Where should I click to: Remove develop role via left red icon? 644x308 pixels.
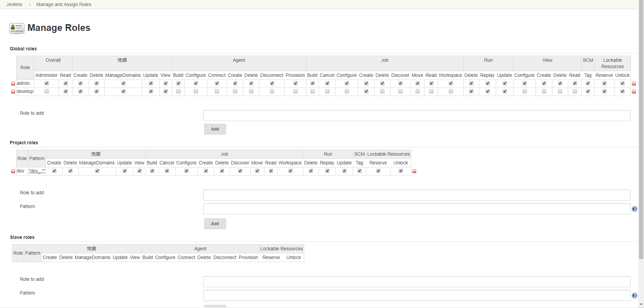[13, 92]
